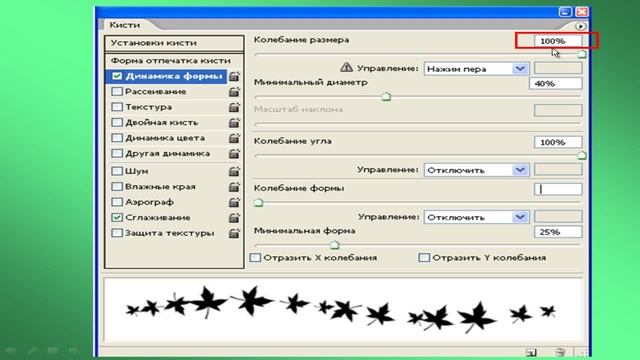Click the delete brush trash icon
This screenshot has height=360, width=640.
tap(560, 352)
